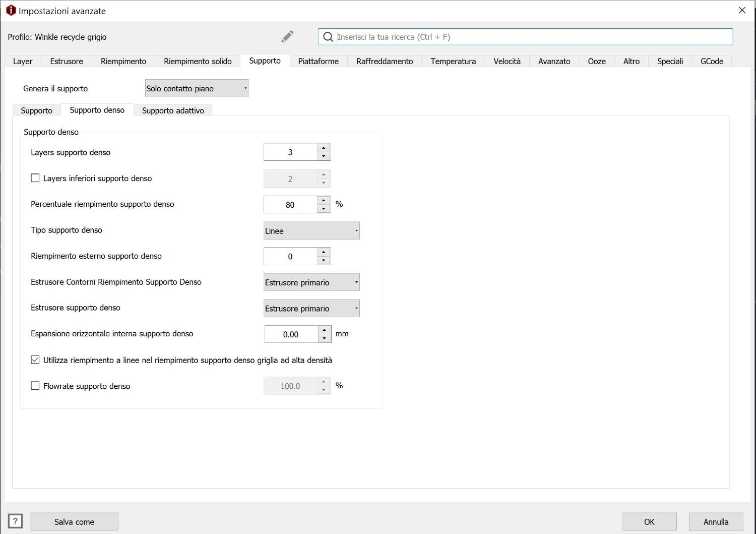756x534 pixels.
Task: Go to the GCode tab
Action: coord(712,61)
